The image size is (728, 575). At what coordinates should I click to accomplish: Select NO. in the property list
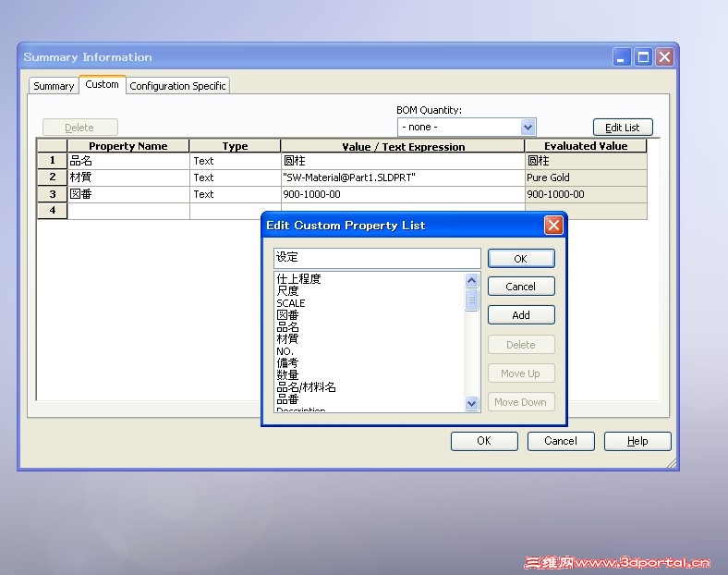coord(285,351)
